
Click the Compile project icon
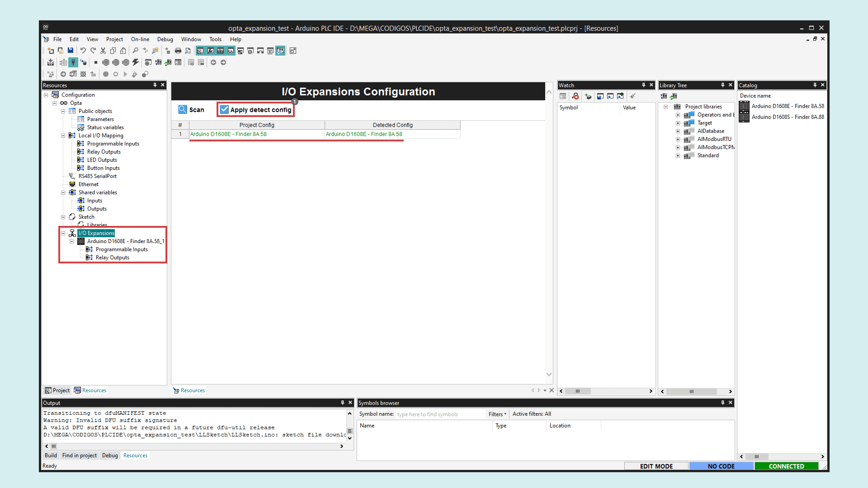pyautogui.click(x=51, y=62)
